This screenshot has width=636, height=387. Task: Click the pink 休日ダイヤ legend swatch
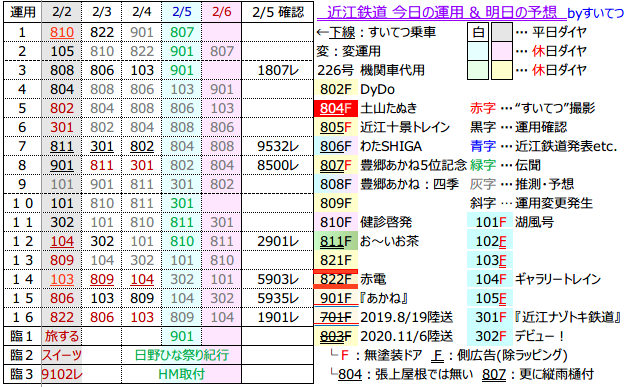point(502,51)
